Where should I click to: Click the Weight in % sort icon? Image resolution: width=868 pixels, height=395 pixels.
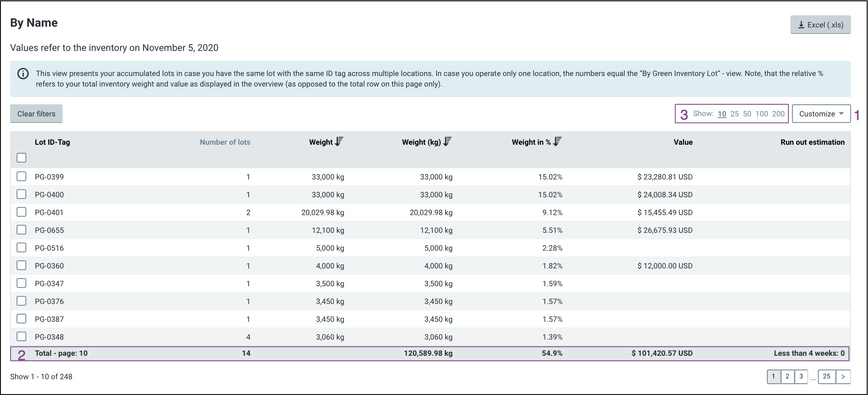pyautogui.click(x=558, y=142)
